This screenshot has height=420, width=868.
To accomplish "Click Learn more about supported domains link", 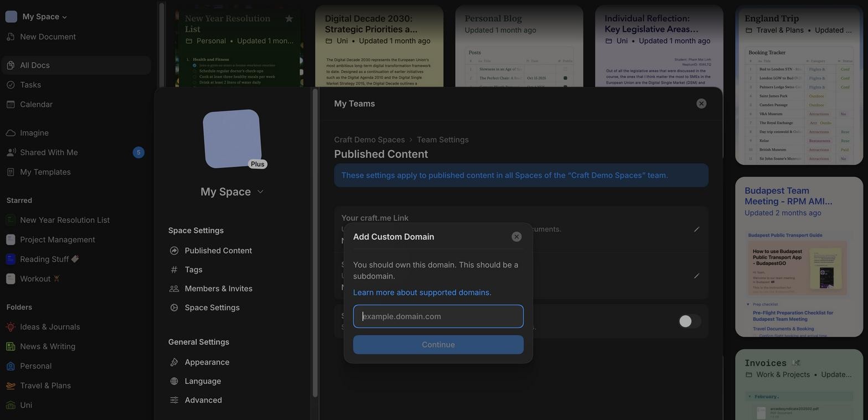I will click(x=422, y=293).
